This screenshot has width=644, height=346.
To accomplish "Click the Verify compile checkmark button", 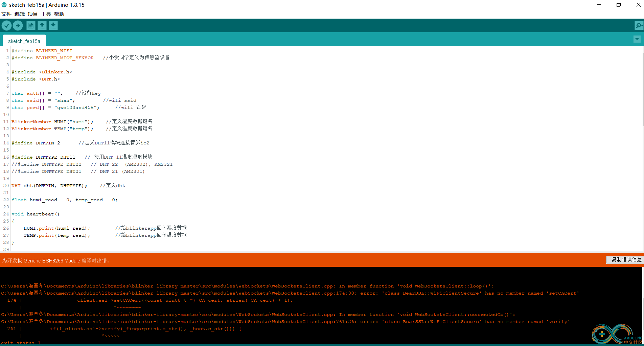I will point(6,25).
